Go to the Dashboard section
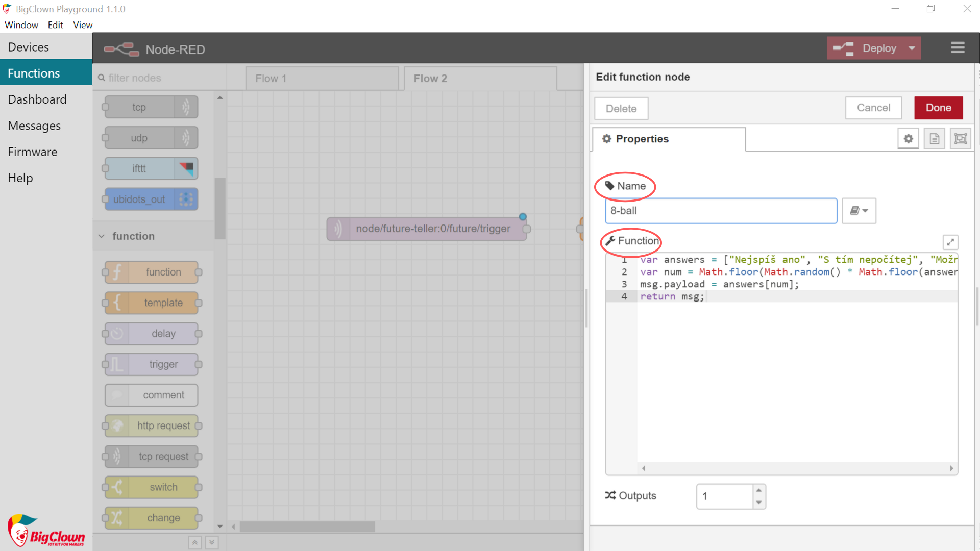 [x=46, y=99]
